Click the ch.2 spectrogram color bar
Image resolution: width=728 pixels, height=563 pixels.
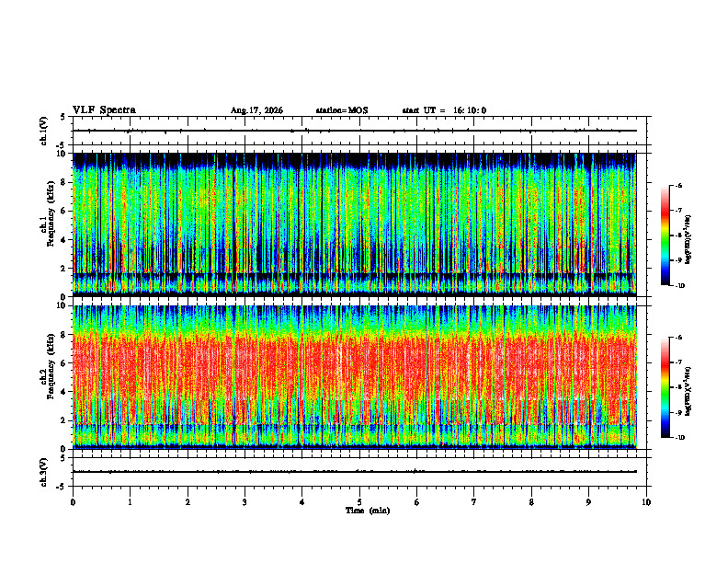click(665, 387)
